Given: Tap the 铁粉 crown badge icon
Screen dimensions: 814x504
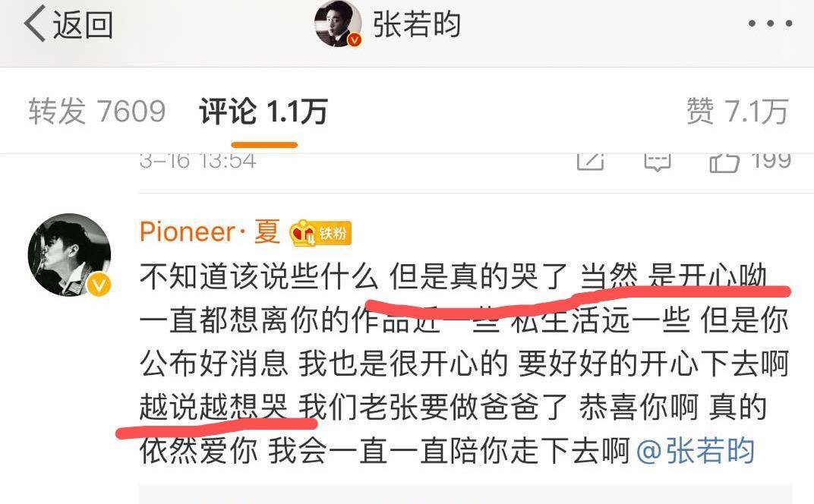Looking at the screenshot, I should click(x=321, y=232).
